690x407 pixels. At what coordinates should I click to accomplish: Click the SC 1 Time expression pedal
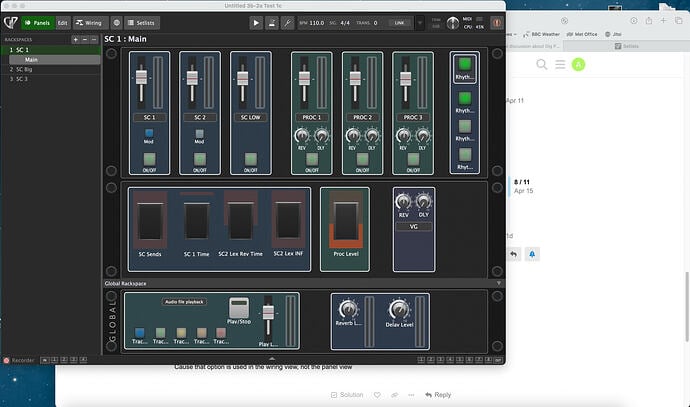(197, 221)
